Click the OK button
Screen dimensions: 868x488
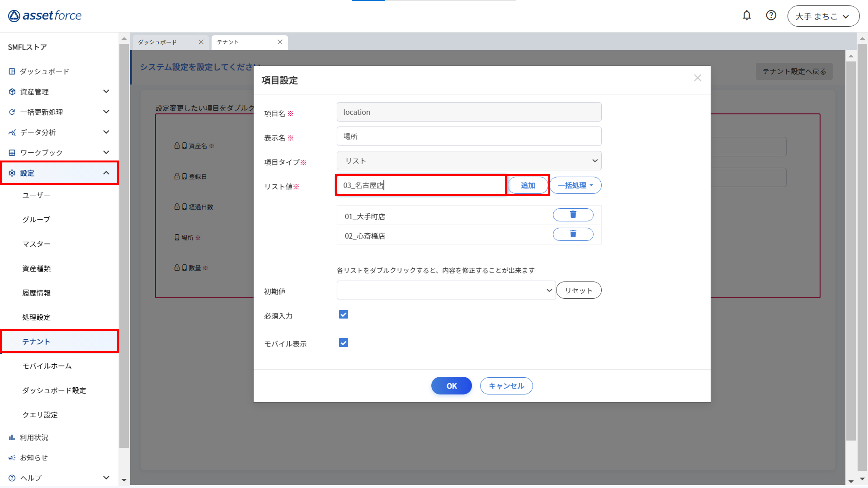point(451,386)
